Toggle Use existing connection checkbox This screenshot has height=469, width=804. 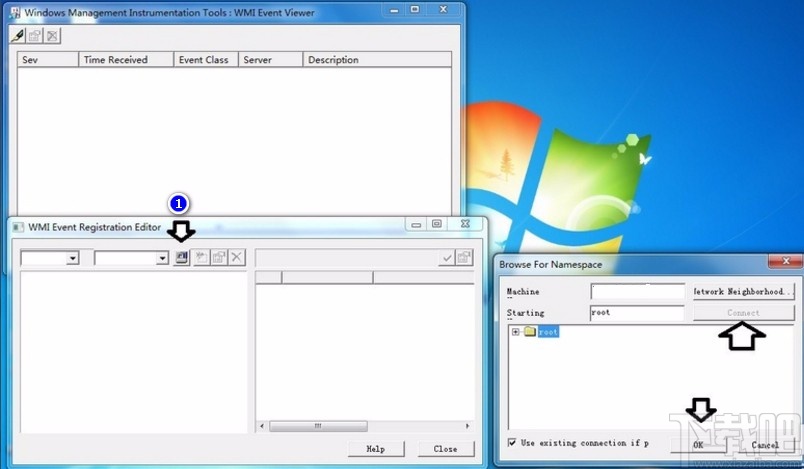click(x=512, y=442)
